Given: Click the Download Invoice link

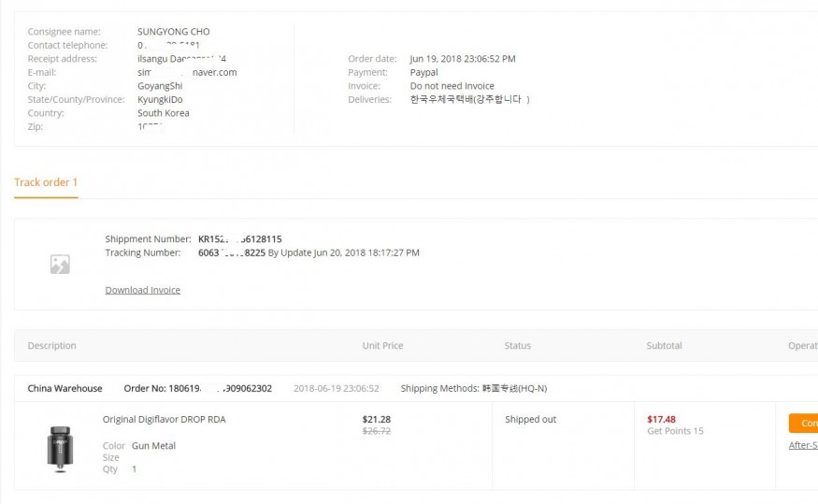Looking at the screenshot, I should tap(142, 290).
